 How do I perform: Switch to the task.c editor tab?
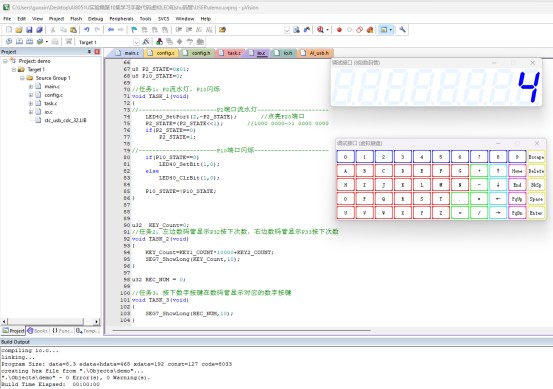tap(230, 53)
